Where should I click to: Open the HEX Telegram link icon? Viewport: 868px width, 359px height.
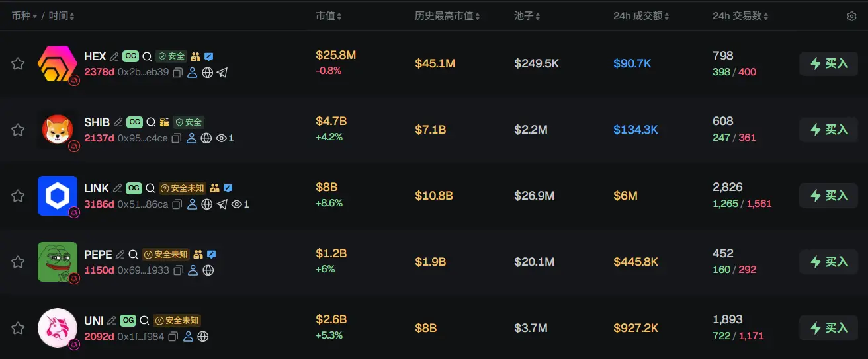tap(222, 73)
